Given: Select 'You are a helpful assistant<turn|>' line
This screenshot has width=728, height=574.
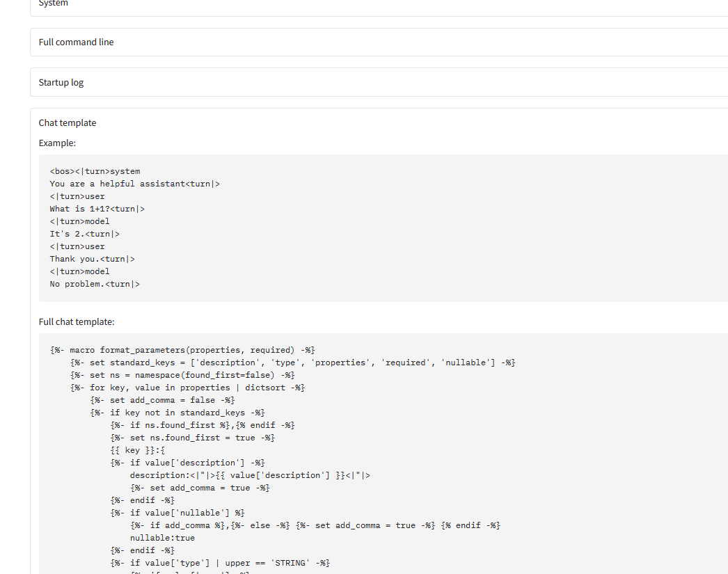Looking at the screenshot, I should click(x=134, y=184).
